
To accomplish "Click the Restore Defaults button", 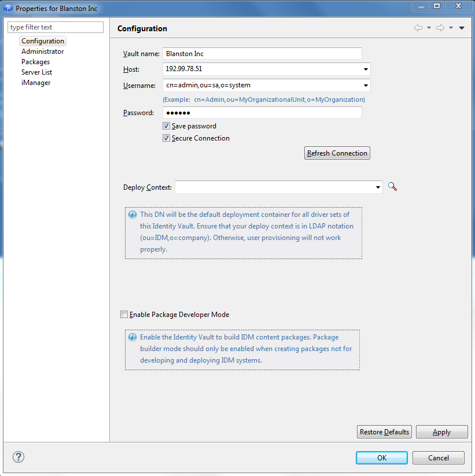I will coord(384,431).
